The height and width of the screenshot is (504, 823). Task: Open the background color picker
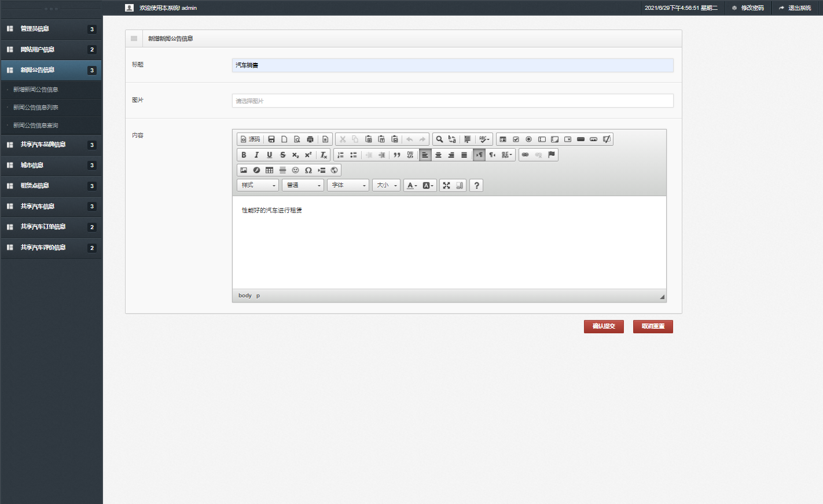[x=428, y=186]
